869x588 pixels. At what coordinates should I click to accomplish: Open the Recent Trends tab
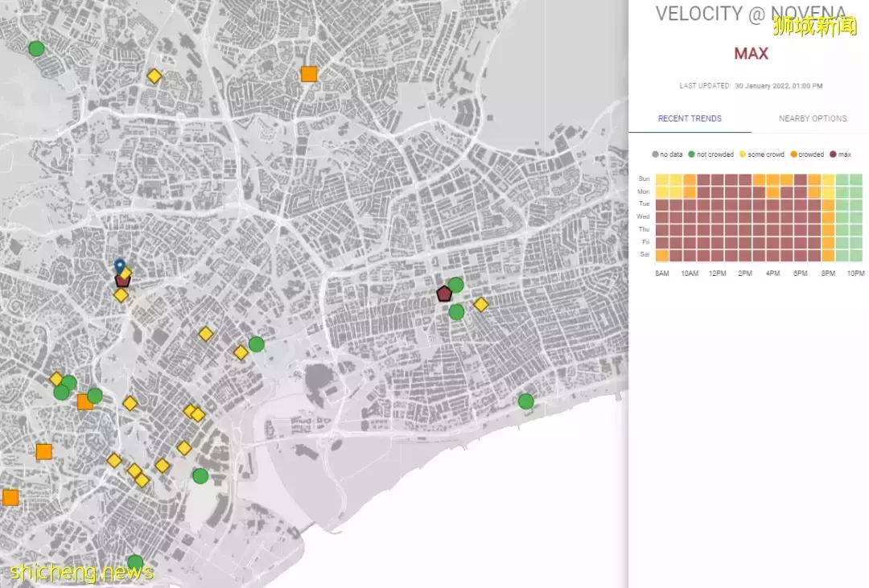[690, 118]
